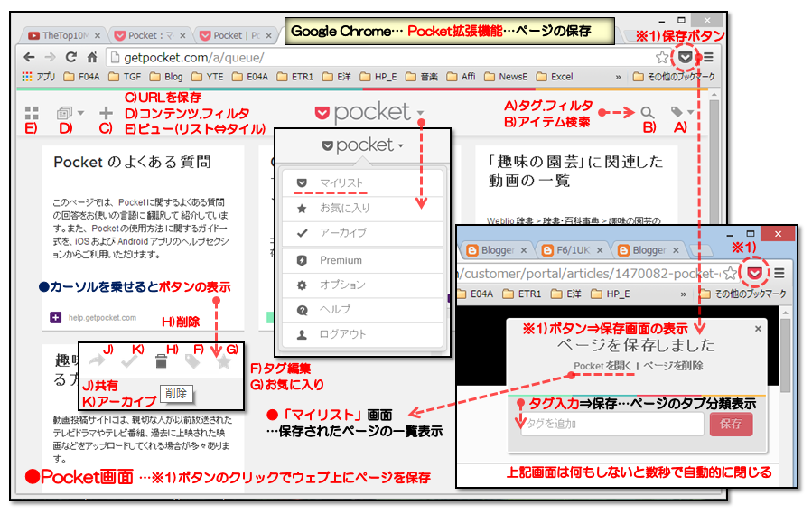Switch to first Blogger tab in second window
This screenshot has height=514, width=812.
[x=496, y=250]
